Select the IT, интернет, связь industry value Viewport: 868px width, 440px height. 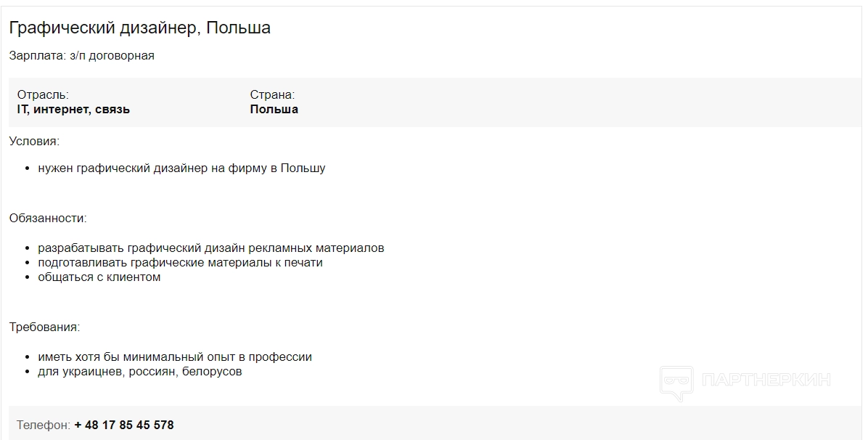[x=73, y=110]
